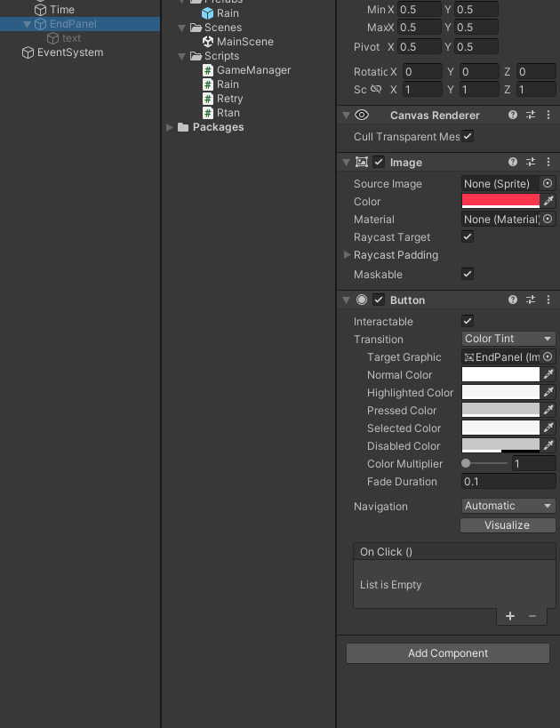The image size is (560, 728).
Task: Expand the Packages folder
Action: pyautogui.click(x=170, y=127)
